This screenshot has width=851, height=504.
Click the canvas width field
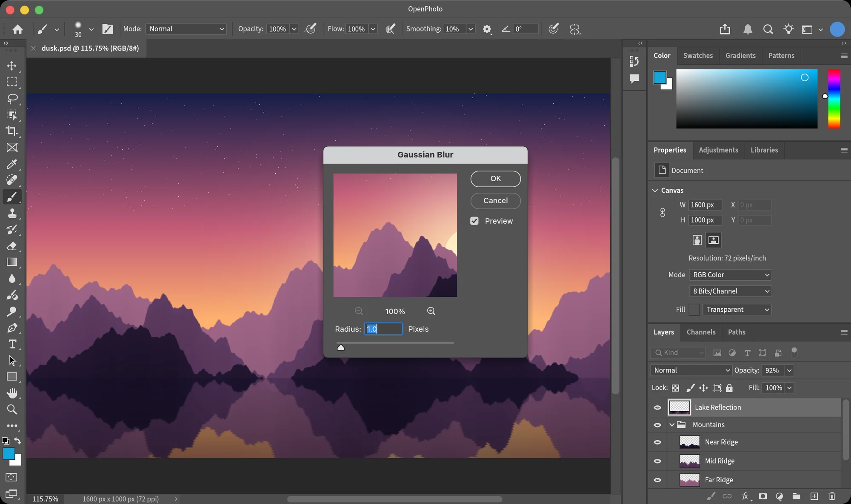705,205
